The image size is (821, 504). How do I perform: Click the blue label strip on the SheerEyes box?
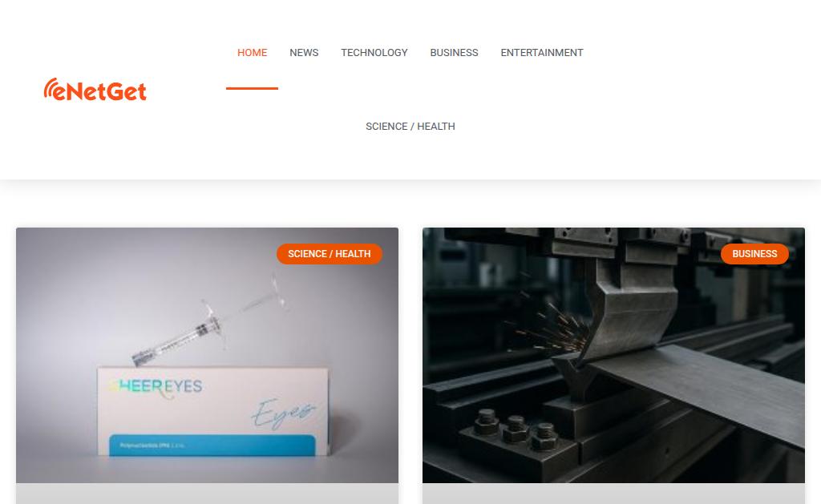point(212,445)
